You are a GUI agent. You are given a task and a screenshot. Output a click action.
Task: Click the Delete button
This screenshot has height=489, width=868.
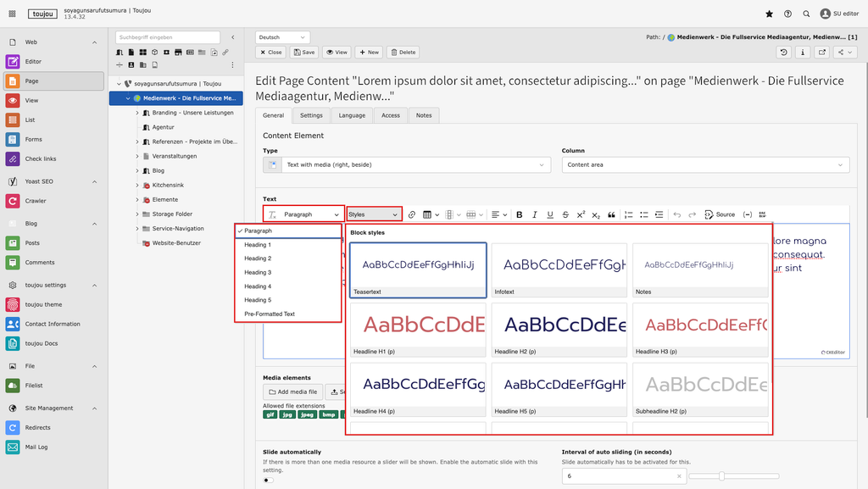(403, 52)
